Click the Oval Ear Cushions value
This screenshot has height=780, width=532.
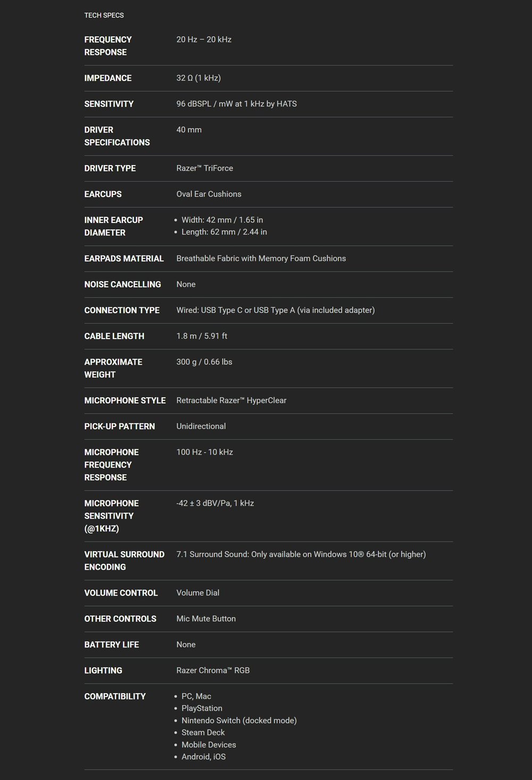[x=209, y=194]
